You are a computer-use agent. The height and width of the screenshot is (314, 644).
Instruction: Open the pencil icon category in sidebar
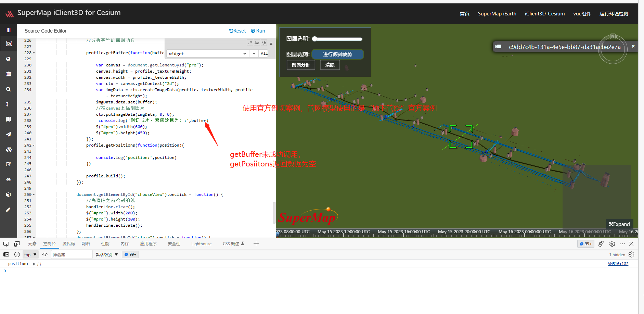(9, 210)
